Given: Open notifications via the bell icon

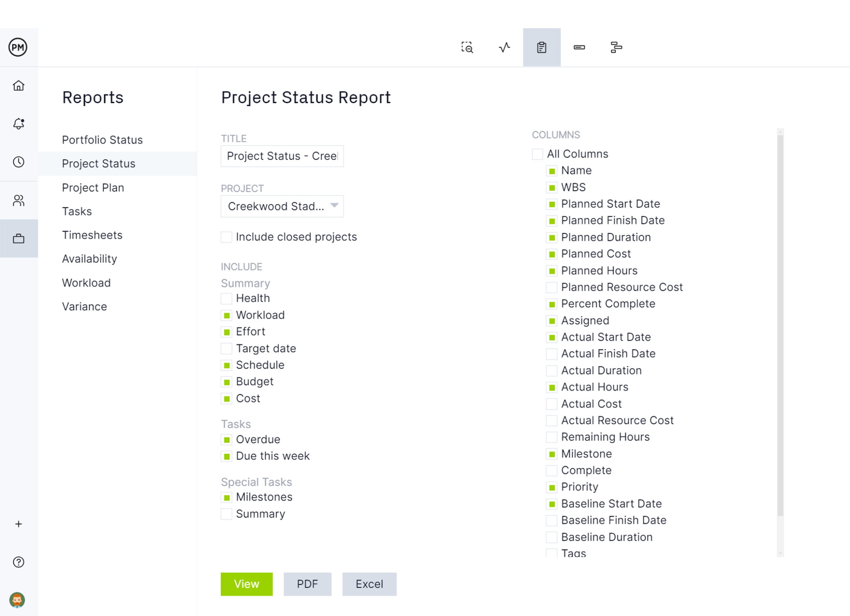Looking at the screenshot, I should pyautogui.click(x=19, y=123).
